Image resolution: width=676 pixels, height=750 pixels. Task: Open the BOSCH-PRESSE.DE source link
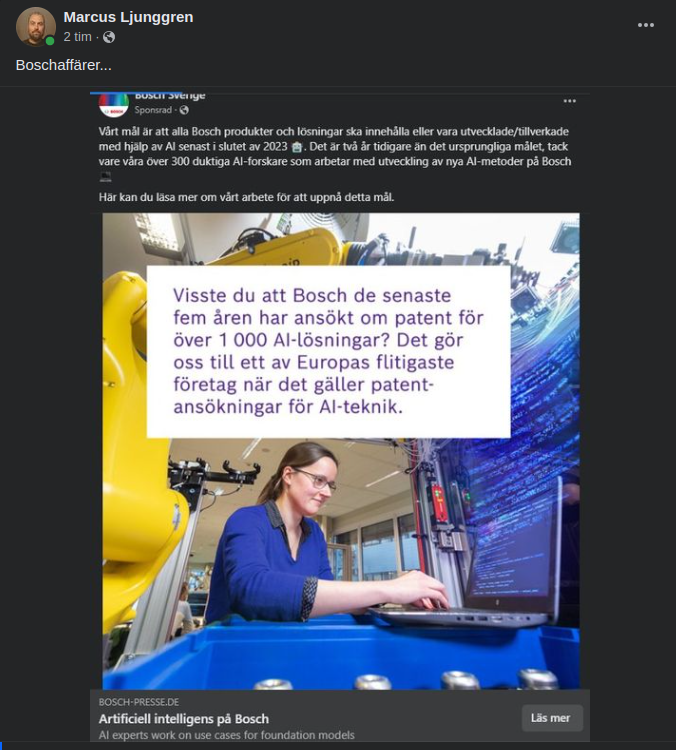(139, 702)
